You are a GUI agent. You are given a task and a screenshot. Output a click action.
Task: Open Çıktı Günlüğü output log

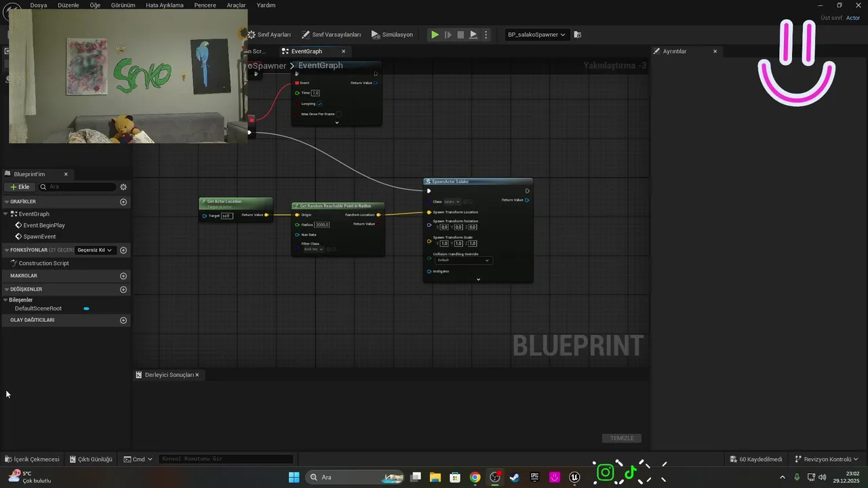click(91, 459)
